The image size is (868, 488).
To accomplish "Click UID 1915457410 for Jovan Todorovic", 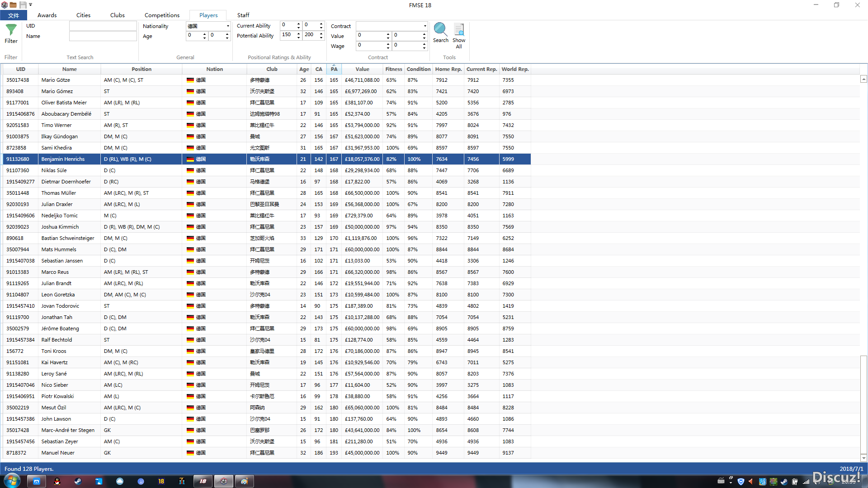I will pyautogui.click(x=20, y=306).
